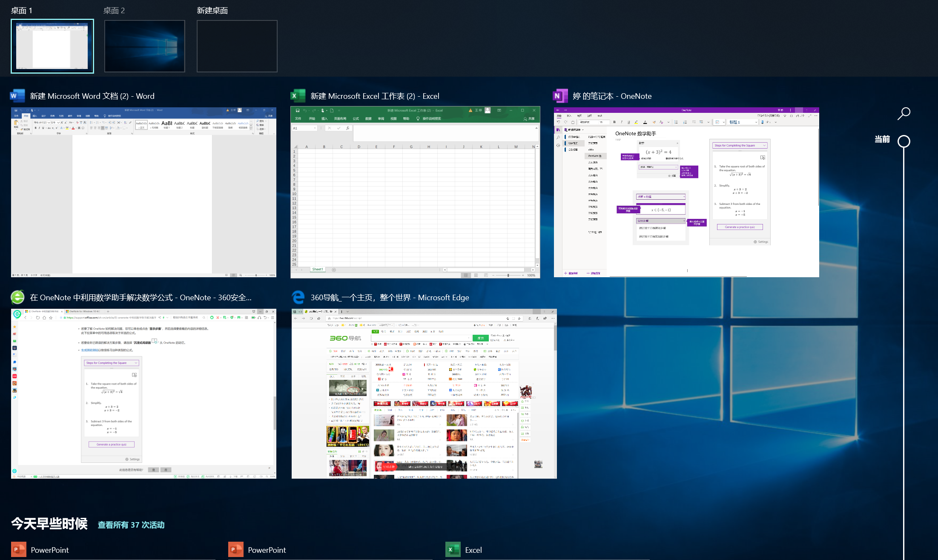Click the Microsoft Edge icon beside 360导航 title
Screen dimensions: 938x560
[298, 297]
